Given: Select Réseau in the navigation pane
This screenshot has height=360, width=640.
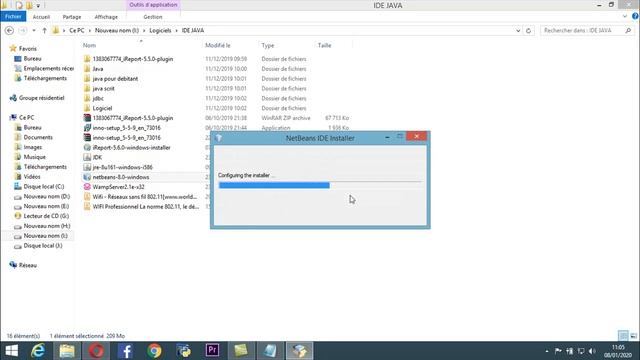Looking at the screenshot, I should pyautogui.click(x=28, y=265).
